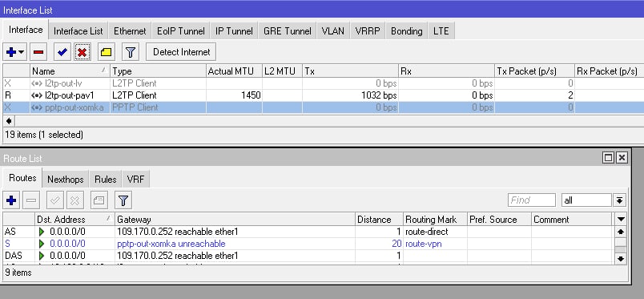Screen dimensions: 644x299
Task: Click the l2tp-out-pav1 interface icon
Action: pyautogui.click(x=38, y=95)
